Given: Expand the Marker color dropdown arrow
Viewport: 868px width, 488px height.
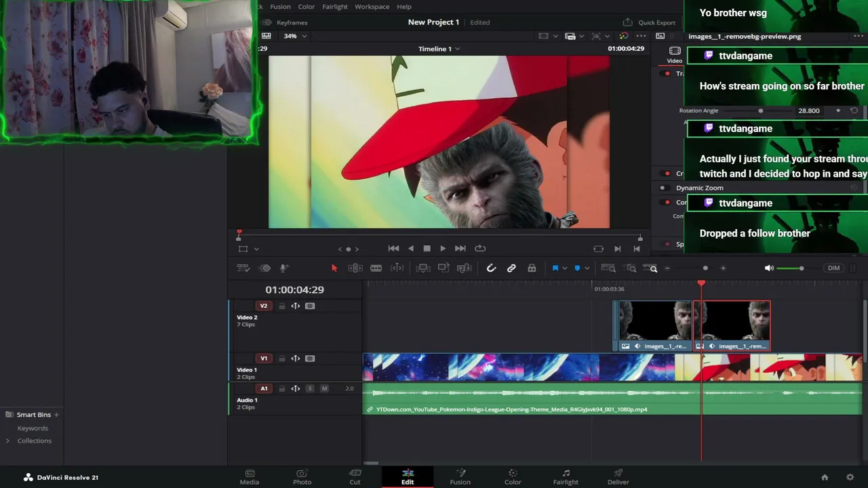Looking at the screenshot, I should pos(587,268).
